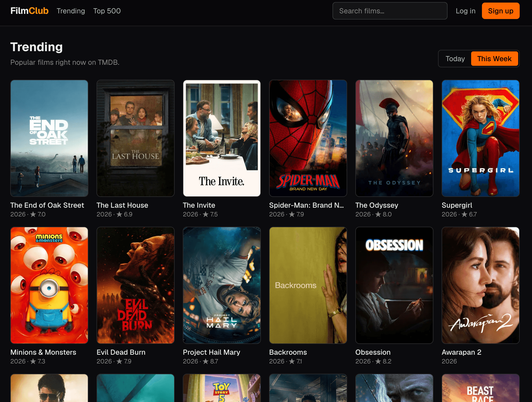Click the 2026 · 7.9 rating under Spider-Man

pyautogui.click(x=287, y=214)
